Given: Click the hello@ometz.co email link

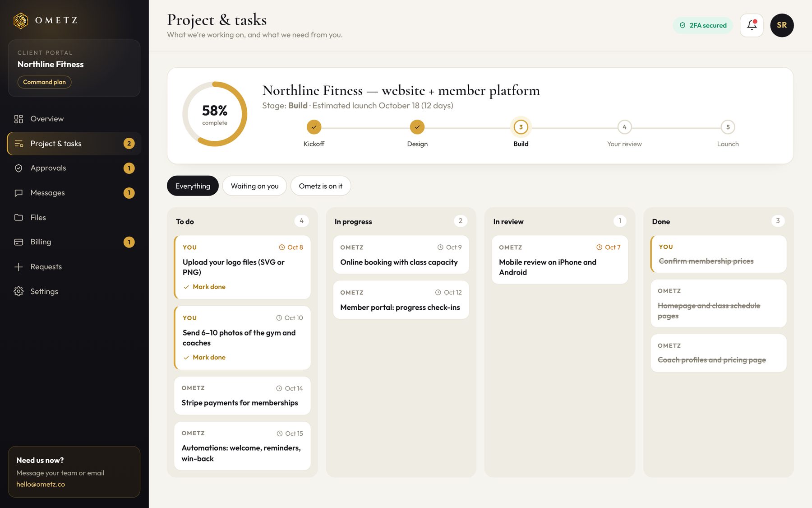Looking at the screenshot, I should [x=41, y=484].
